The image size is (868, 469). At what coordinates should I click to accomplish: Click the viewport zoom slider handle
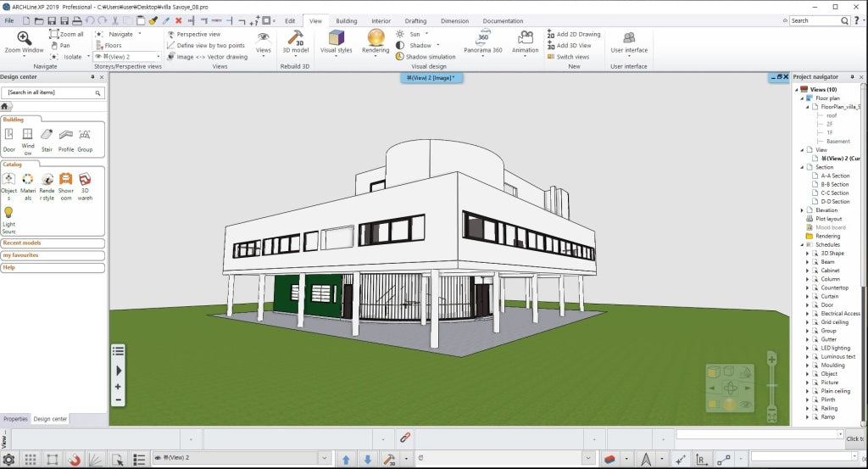771,385
